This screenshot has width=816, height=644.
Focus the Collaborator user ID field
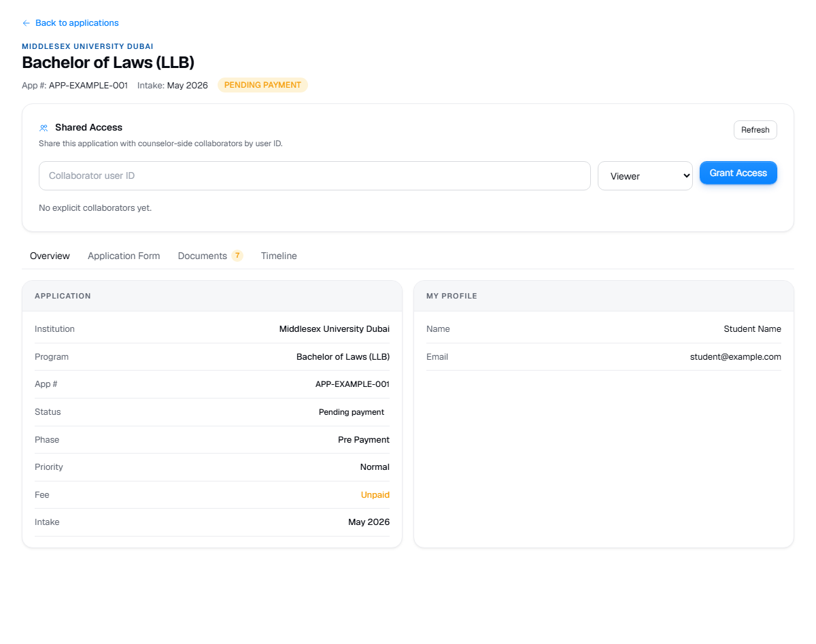click(x=314, y=175)
